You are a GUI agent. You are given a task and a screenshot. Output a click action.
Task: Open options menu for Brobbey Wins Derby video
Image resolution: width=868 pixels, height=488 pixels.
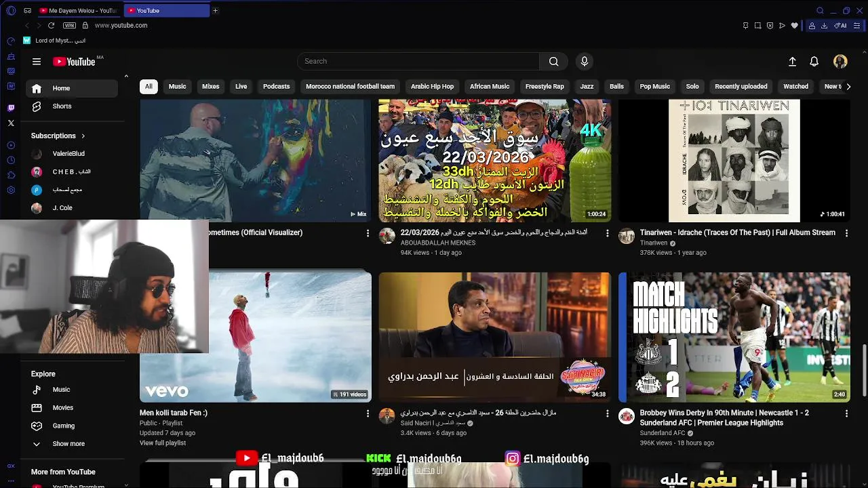click(x=846, y=413)
